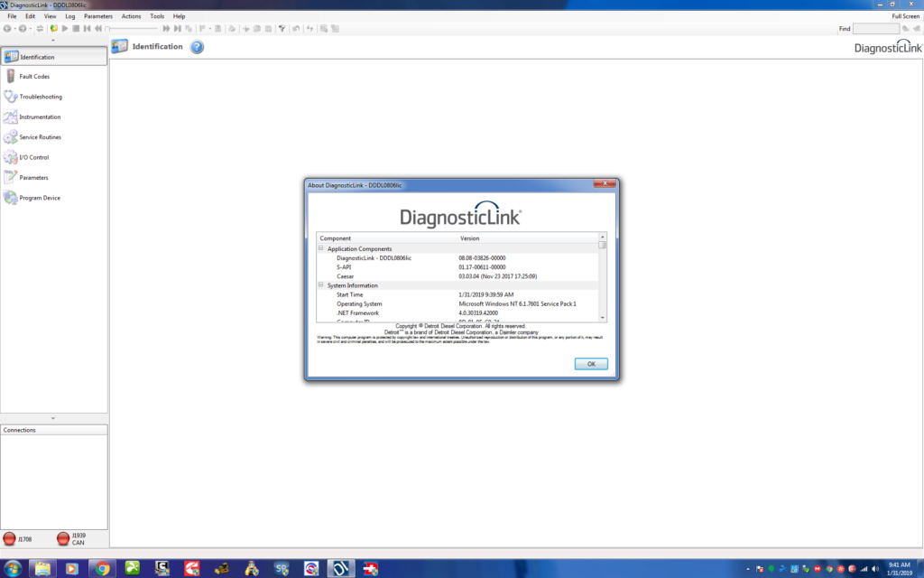Image resolution: width=924 pixels, height=578 pixels.
Task: Open the Help menu
Action: pos(179,16)
